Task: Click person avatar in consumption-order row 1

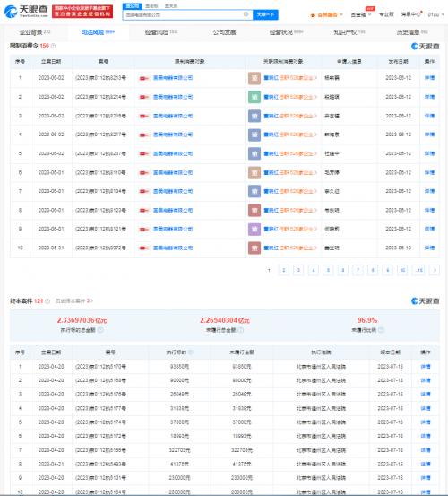Action: point(254,78)
